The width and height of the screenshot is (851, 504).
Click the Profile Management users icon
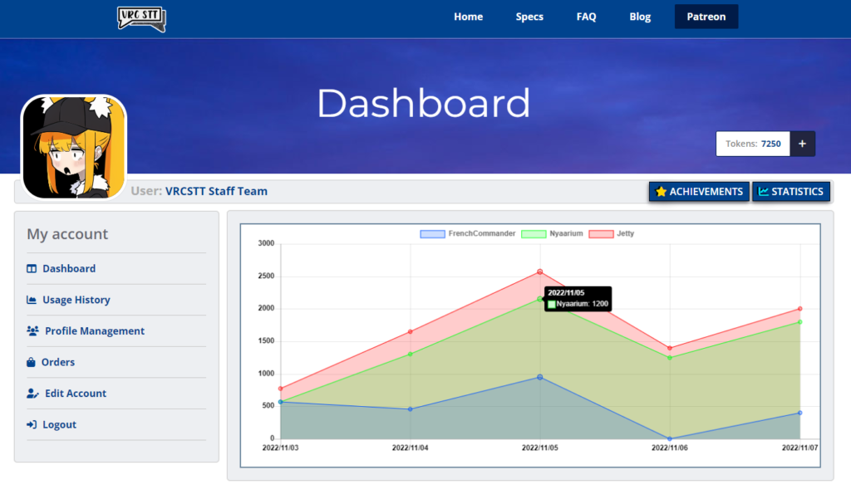pos(33,331)
